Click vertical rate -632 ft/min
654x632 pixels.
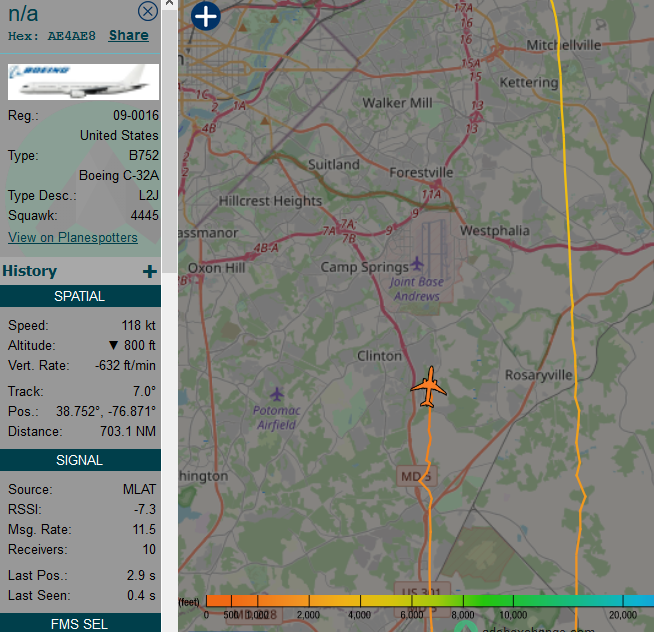(x=125, y=365)
